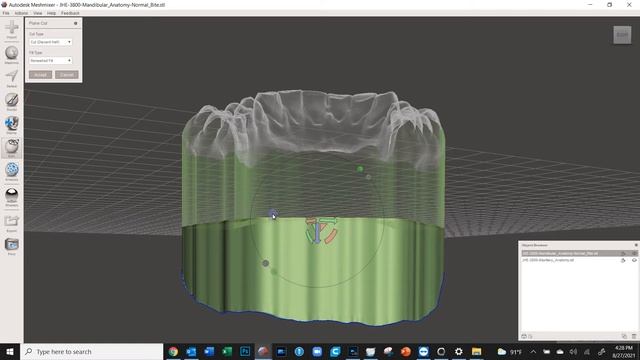Screen dimensions: 640x360
Task: Click the green arrow of the transform widget
Action: (x=328, y=221)
